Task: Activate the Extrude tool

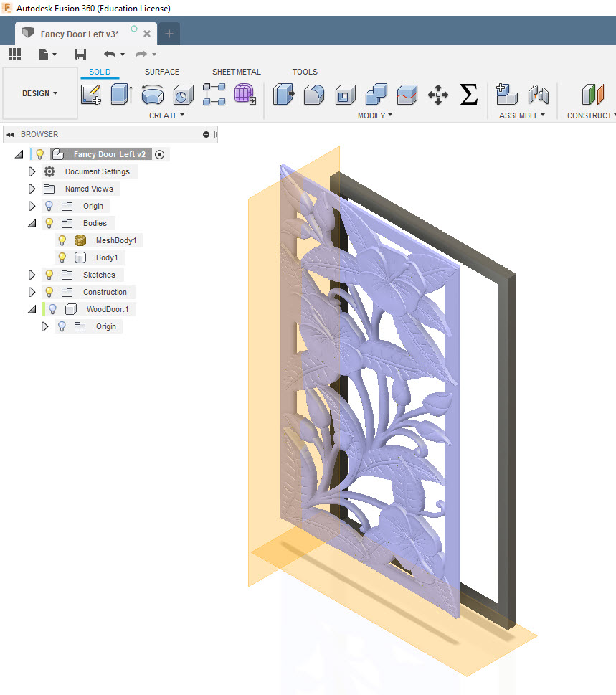Action: (x=120, y=94)
